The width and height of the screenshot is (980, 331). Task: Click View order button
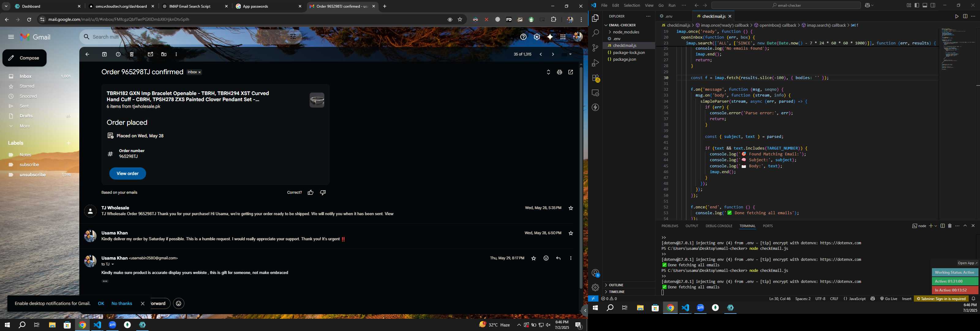[x=127, y=174]
